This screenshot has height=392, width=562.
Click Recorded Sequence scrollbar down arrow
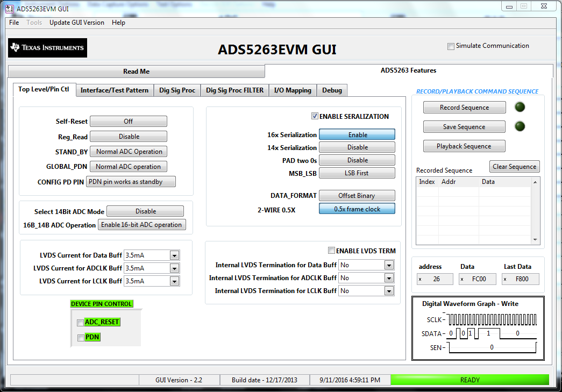(x=535, y=239)
